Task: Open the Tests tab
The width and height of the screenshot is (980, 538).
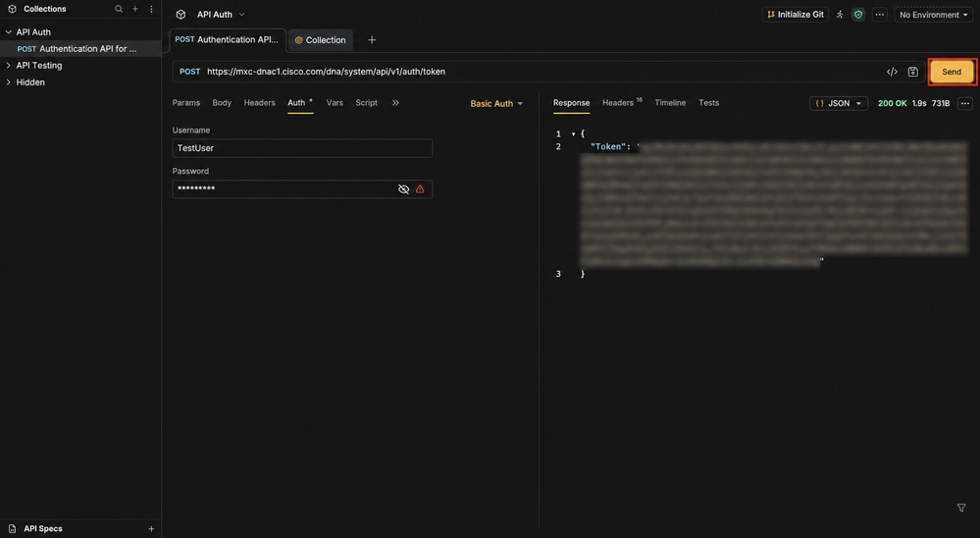Action: 708,103
